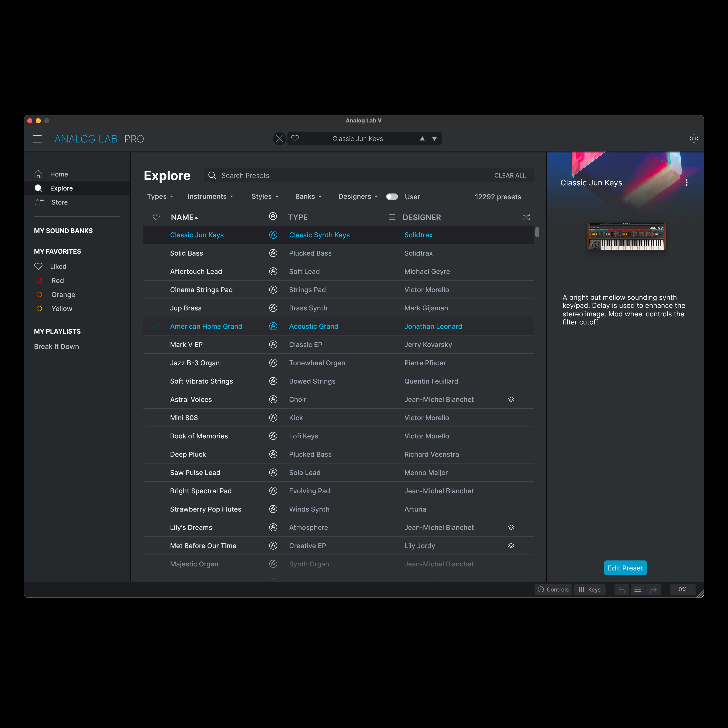Viewport: 728px width, 728px height.
Task: Open the preset three-dot options menu
Action: 687,182
